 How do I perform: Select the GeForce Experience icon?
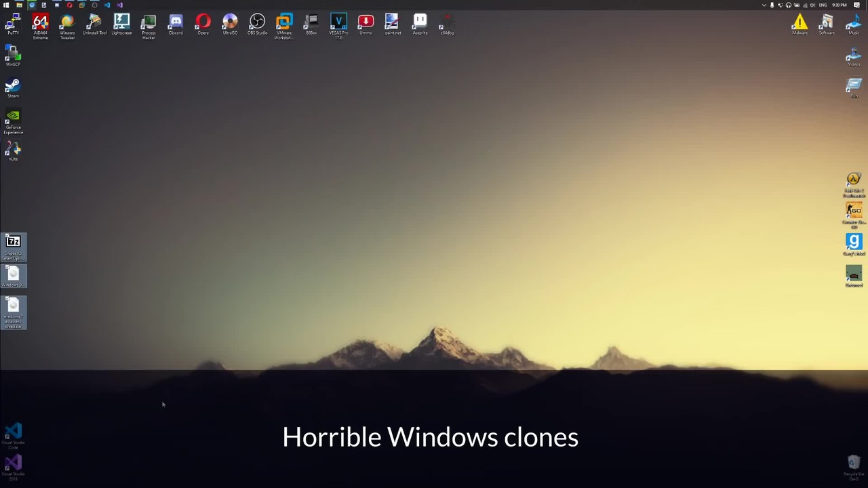pos(13,119)
